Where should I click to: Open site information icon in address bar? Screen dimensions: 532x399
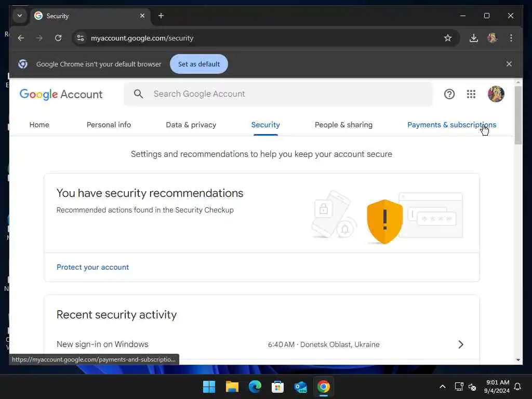tap(81, 38)
